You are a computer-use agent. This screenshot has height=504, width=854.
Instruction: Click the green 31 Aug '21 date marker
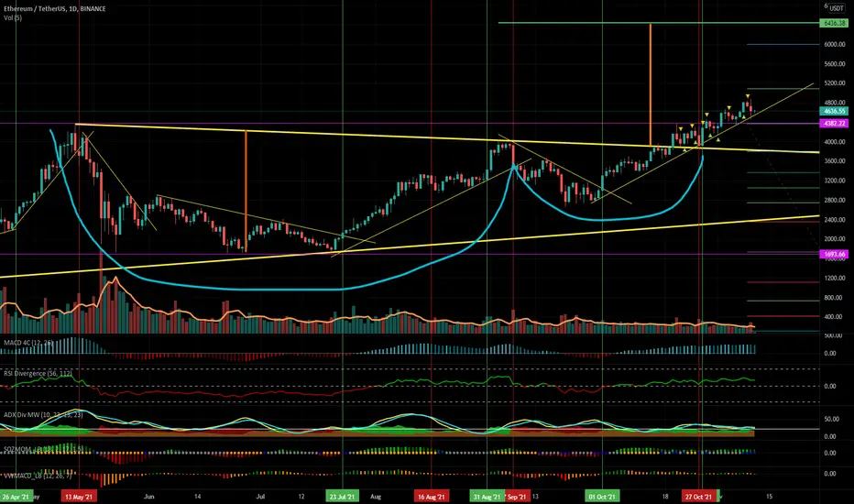click(487, 497)
